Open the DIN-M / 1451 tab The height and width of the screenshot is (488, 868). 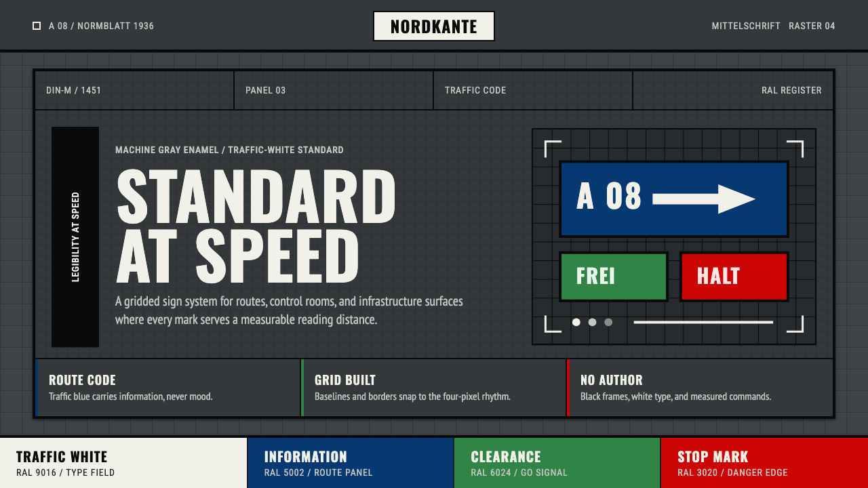point(134,90)
